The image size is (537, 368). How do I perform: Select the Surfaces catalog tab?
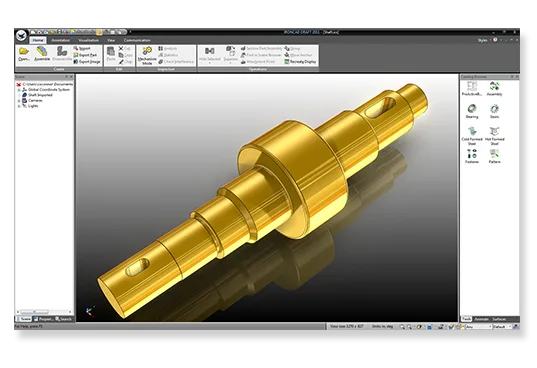(x=499, y=319)
